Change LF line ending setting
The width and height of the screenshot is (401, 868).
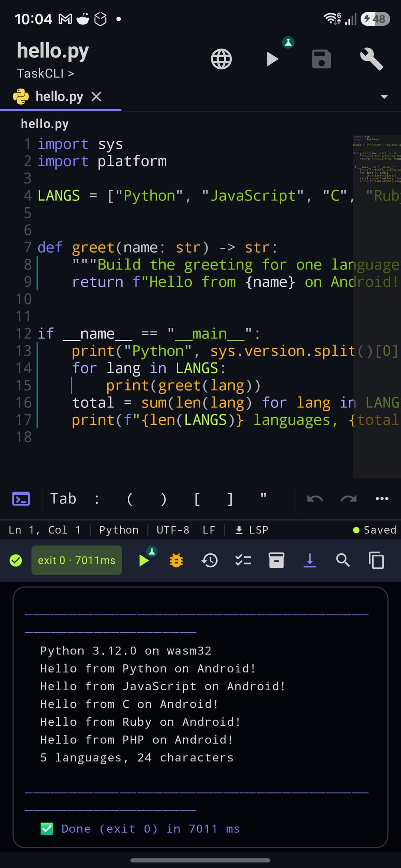coord(209,530)
